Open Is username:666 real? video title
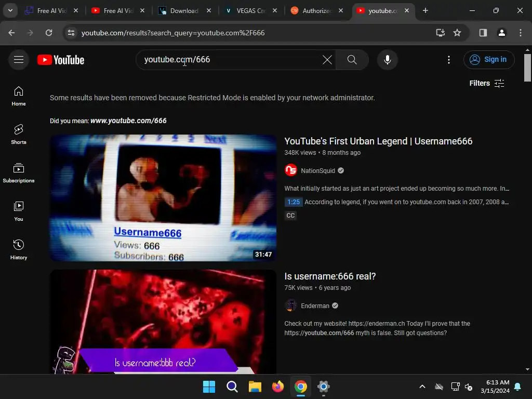 point(330,276)
